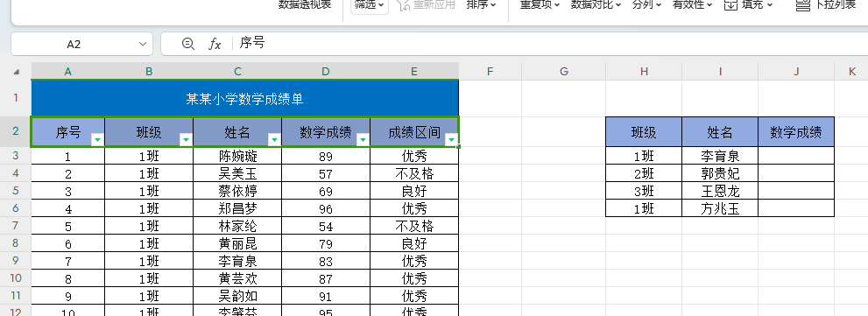Select column D header
This screenshot has height=316, width=868.
click(x=326, y=72)
